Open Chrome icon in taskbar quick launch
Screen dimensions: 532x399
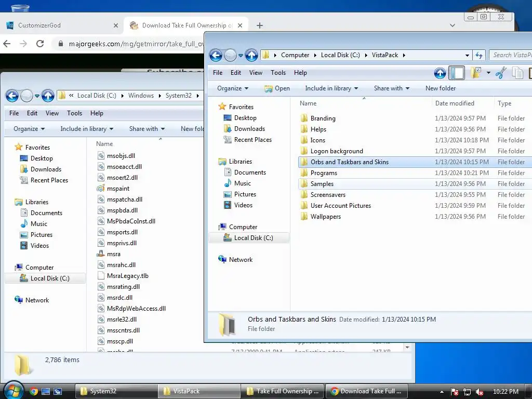click(x=33, y=391)
